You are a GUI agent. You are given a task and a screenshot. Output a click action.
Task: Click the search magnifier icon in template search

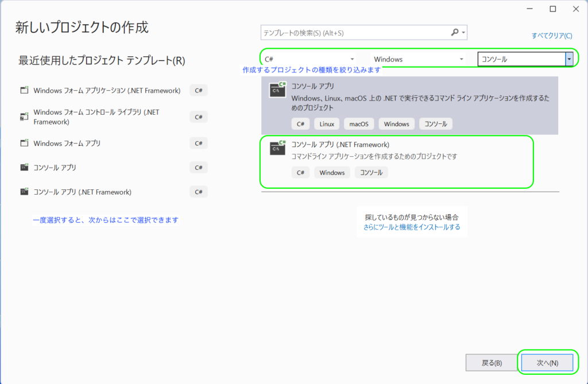point(455,33)
